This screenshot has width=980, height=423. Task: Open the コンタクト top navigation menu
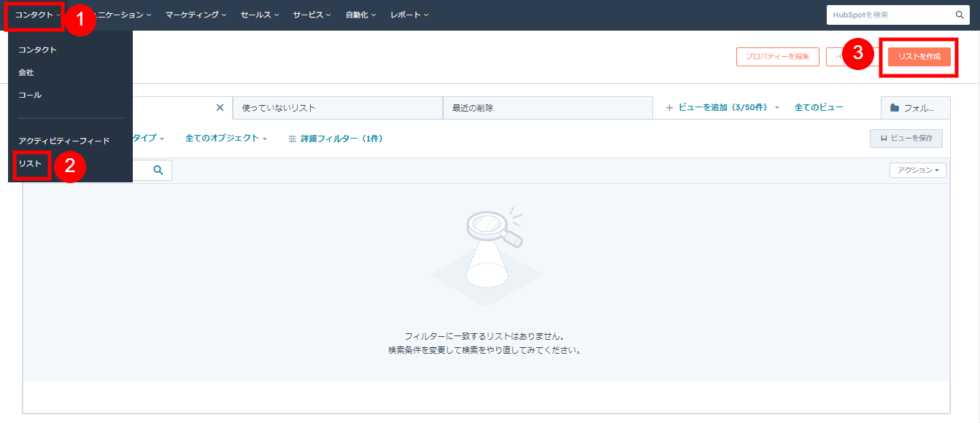tap(38, 15)
